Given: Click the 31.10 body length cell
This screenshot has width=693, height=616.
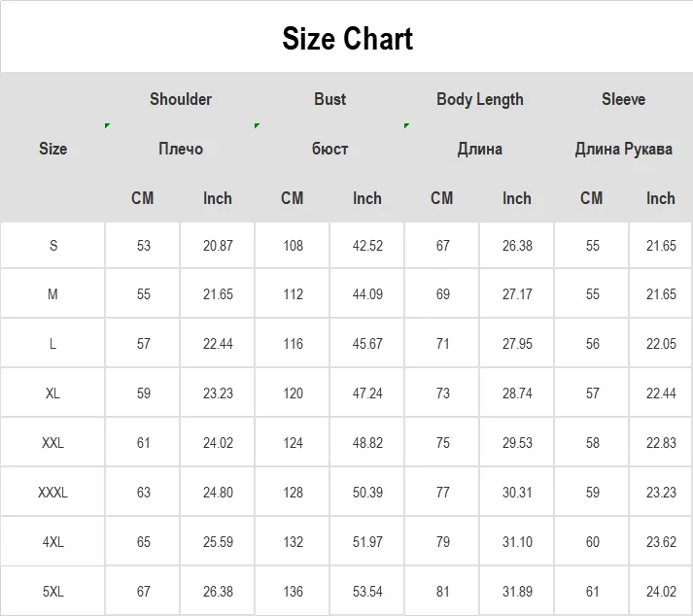Looking at the screenshot, I should tap(517, 542).
